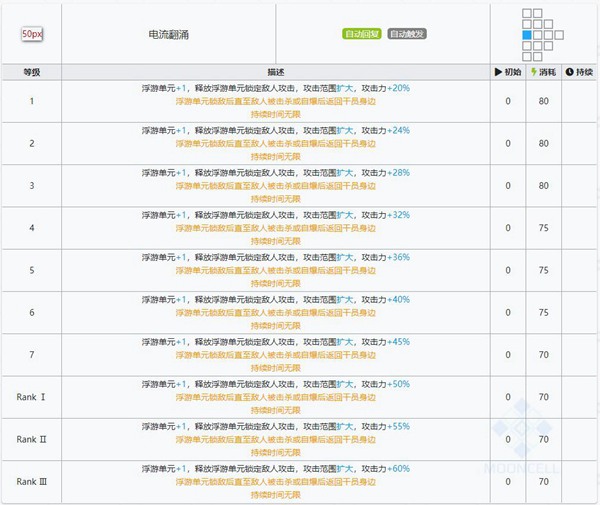Click the level 7 row label
The width and height of the screenshot is (600, 505).
[32, 354]
